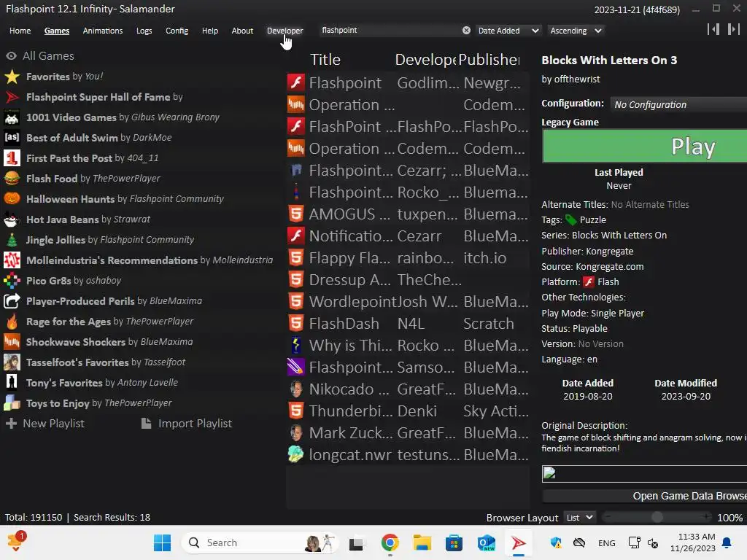The height and width of the screenshot is (560, 747).
Task: Open Molleindustria's Recommendations icon
Action: click(12, 260)
